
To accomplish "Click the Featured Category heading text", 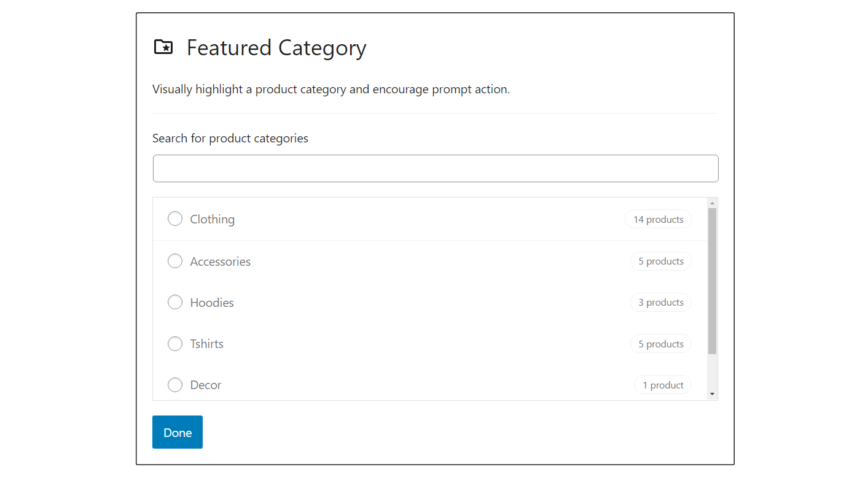I will (x=276, y=48).
